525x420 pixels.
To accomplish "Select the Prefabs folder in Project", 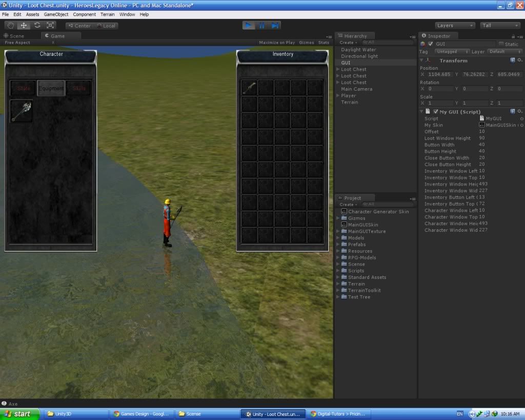I will coord(357,245).
